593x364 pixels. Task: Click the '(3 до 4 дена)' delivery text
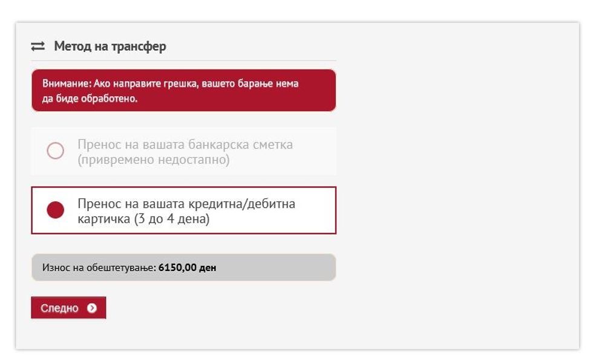[x=171, y=219]
